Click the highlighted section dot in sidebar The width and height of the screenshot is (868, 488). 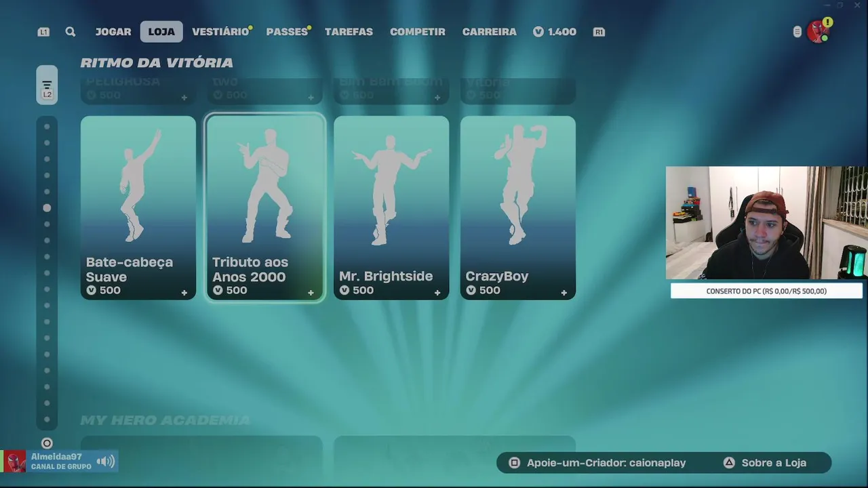47,208
